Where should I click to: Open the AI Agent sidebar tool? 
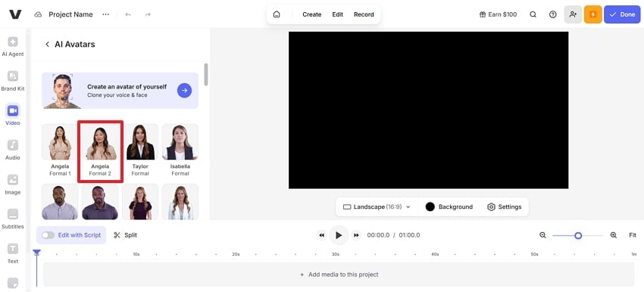(13, 46)
